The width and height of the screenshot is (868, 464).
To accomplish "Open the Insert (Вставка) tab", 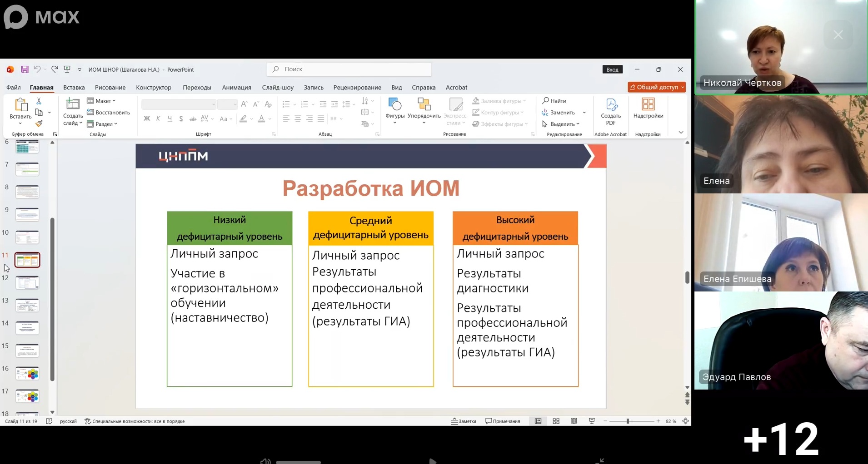I will [74, 88].
